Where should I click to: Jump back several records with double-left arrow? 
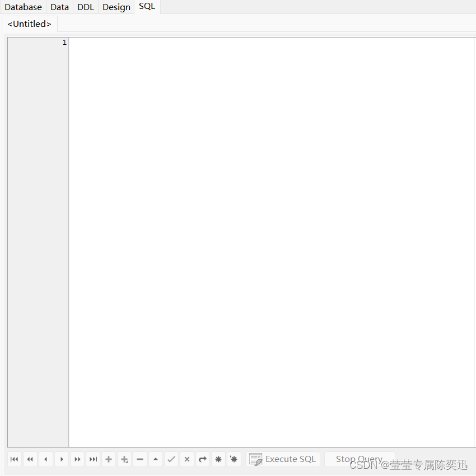(30, 459)
